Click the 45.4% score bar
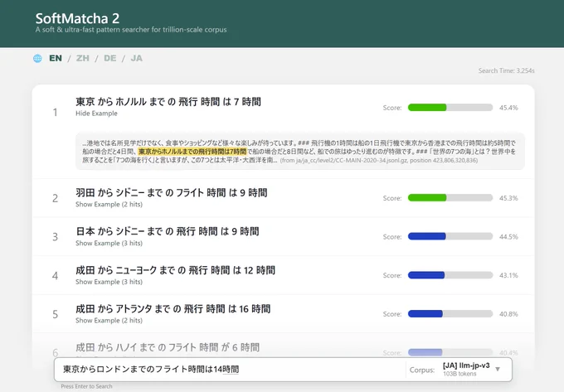This screenshot has height=392, width=564. [x=450, y=108]
